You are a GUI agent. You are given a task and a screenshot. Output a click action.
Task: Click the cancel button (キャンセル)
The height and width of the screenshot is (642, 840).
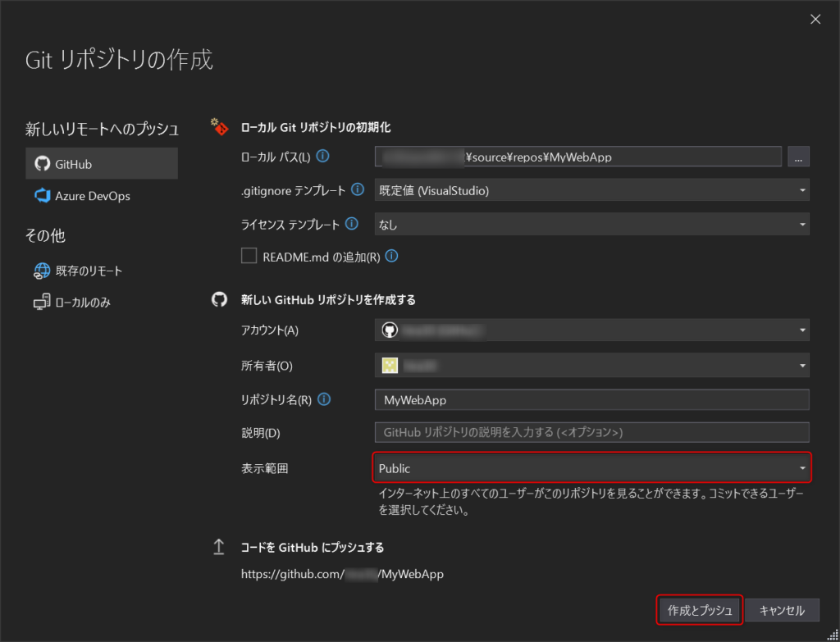point(782,610)
